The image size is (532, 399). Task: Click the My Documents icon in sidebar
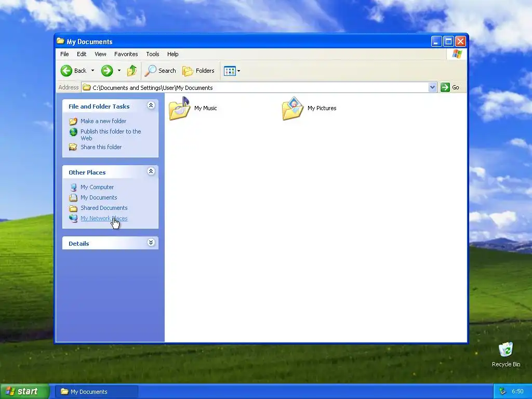click(x=73, y=197)
